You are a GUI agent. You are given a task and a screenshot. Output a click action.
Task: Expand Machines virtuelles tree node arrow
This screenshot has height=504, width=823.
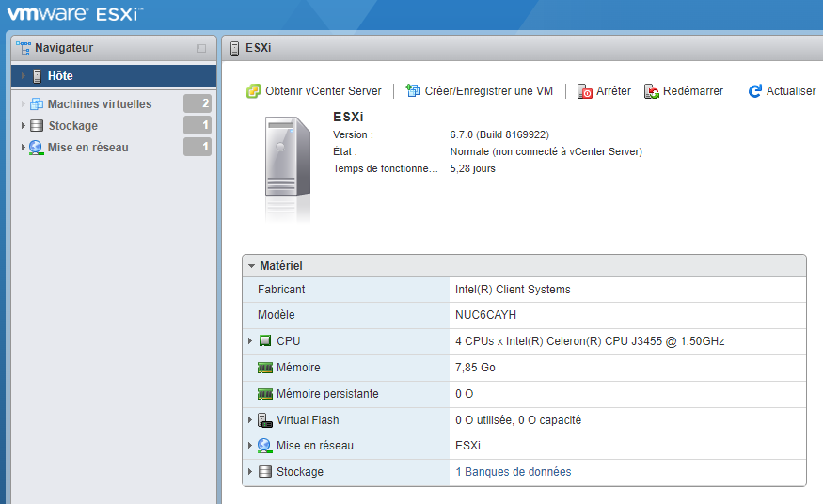click(24, 103)
